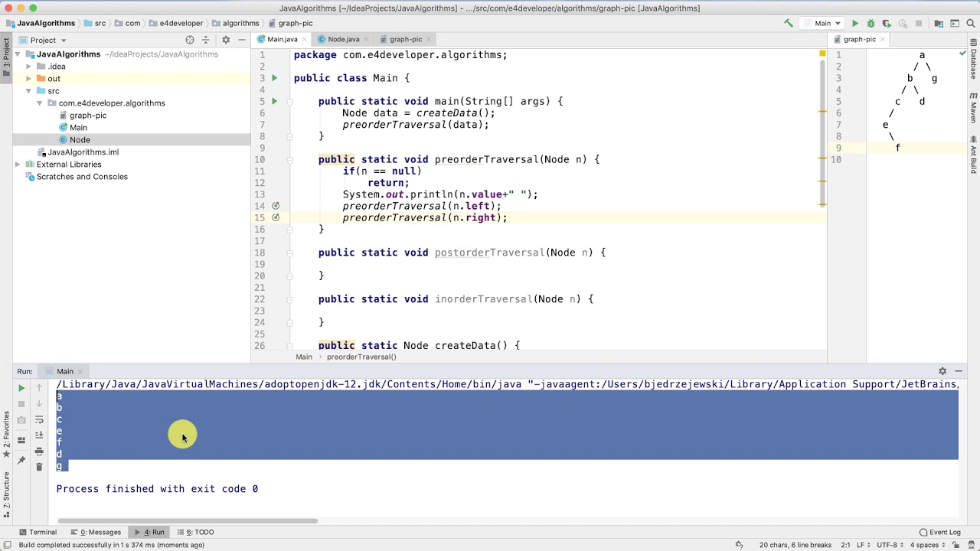Select Scratches and Consoles in tree
Screen dimensions: 980x551
[82, 177]
